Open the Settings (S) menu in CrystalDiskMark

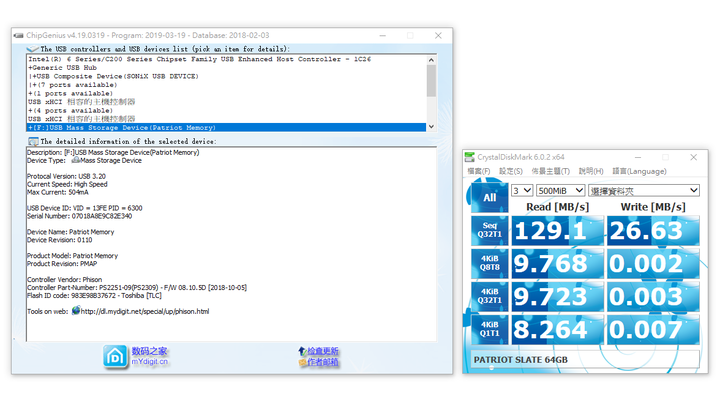pyautogui.click(x=511, y=171)
